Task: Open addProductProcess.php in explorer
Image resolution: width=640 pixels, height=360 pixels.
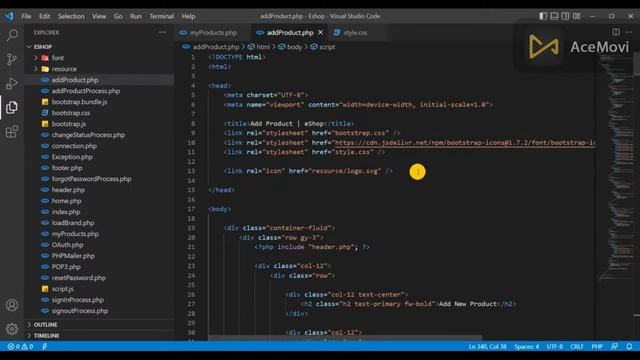Action: click(86, 91)
